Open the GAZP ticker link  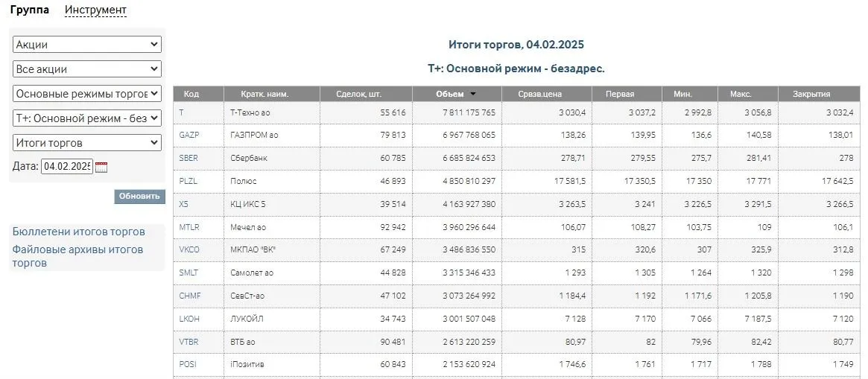[189, 135]
